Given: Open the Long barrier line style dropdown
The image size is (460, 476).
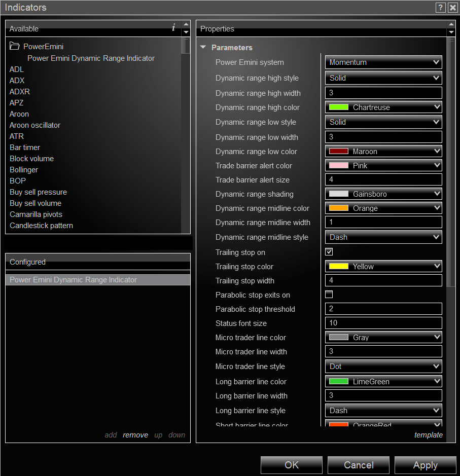Looking at the screenshot, I should [383, 411].
